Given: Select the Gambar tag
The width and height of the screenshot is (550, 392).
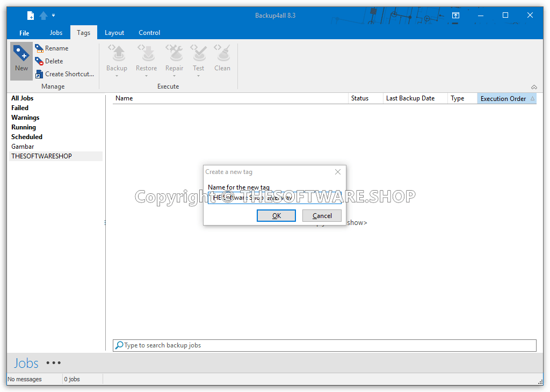Looking at the screenshot, I should coord(23,146).
